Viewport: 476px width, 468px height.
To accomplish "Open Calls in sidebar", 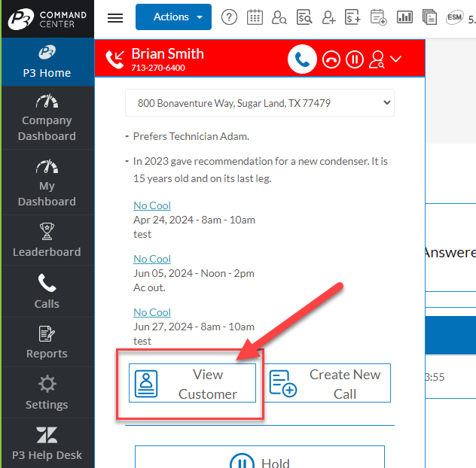I will [x=47, y=291].
